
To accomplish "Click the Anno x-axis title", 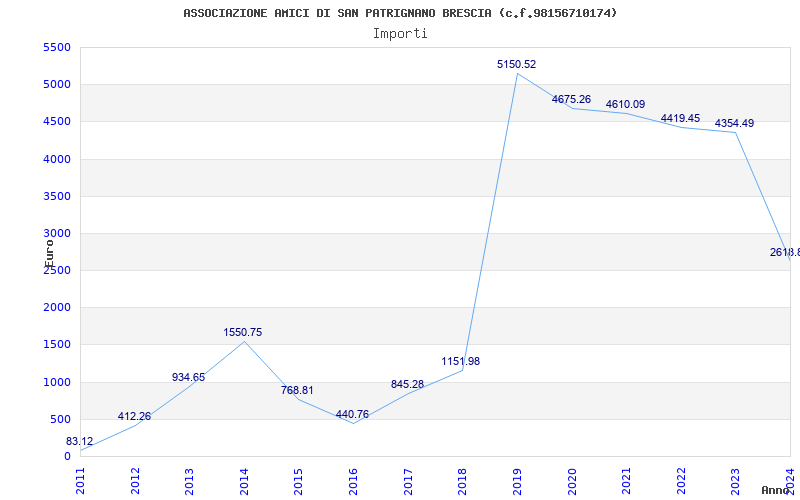I will pyautogui.click(x=778, y=490).
